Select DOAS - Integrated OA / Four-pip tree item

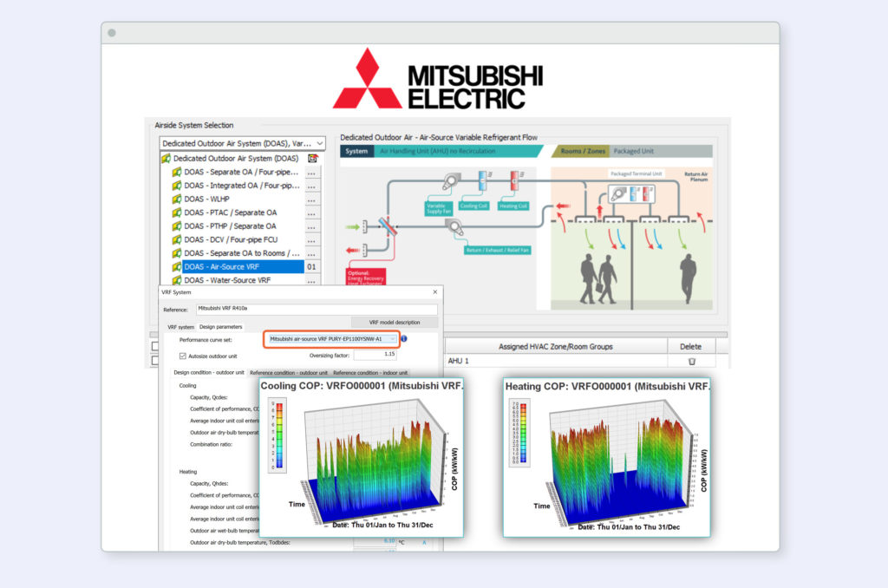pos(242,186)
